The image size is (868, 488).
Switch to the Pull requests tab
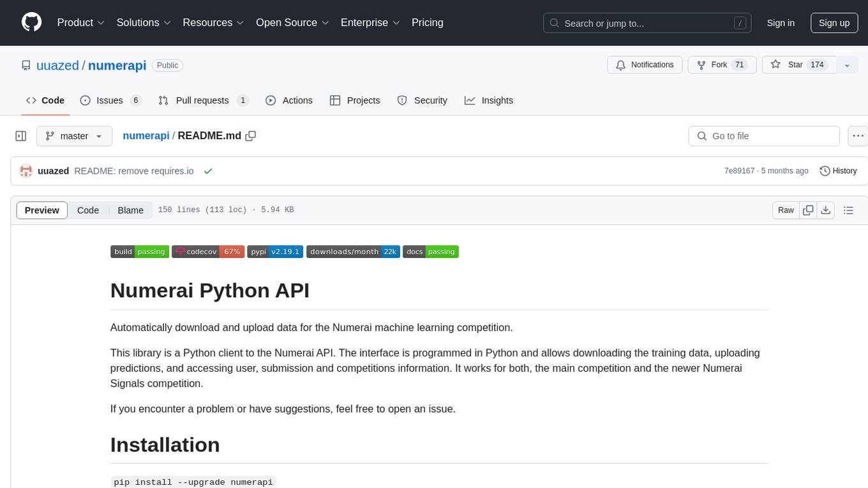(204, 100)
